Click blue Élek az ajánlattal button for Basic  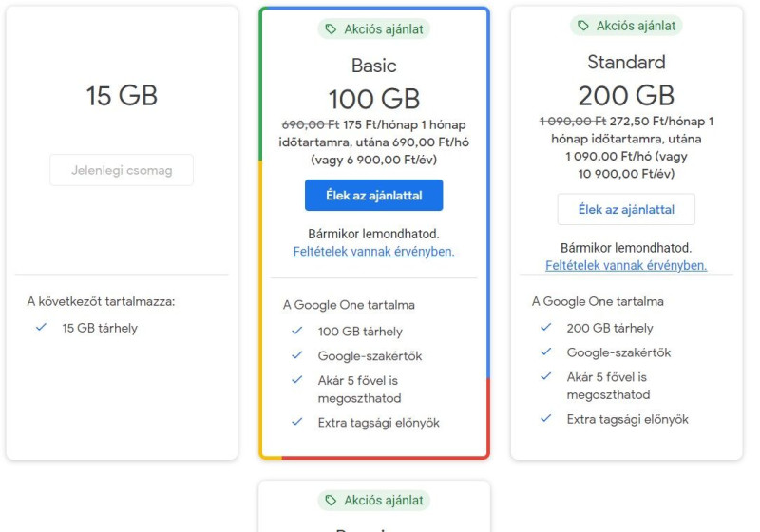pos(373,196)
